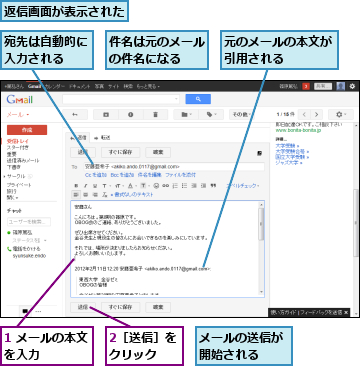Screen dimensions: 360x366
Task: Click the 件名を編集 link
Action: [x=150, y=175]
